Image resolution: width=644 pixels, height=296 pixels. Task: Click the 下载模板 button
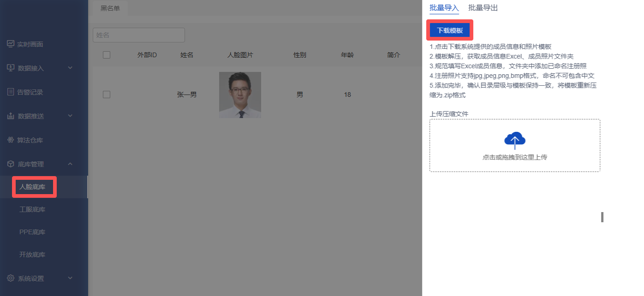[450, 30]
